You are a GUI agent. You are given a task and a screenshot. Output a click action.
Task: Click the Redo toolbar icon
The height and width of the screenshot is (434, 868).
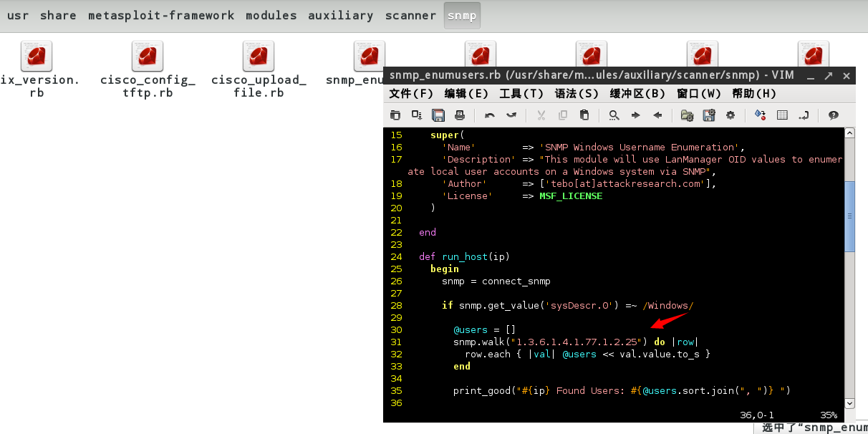pos(511,115)
